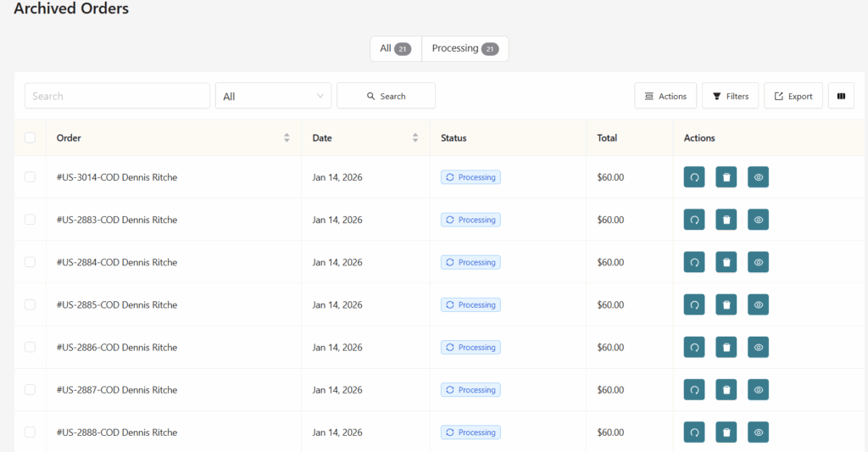Click restore icon for order #US-2885-COD
This screenshot has width=868, height=452.
pos(694,304)
